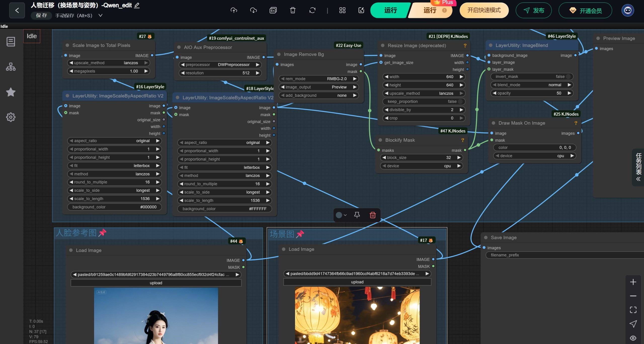Screen dimensions: 644x344
Task: Click the red delete icon in floating toolbar
Action: pos(373,215)
